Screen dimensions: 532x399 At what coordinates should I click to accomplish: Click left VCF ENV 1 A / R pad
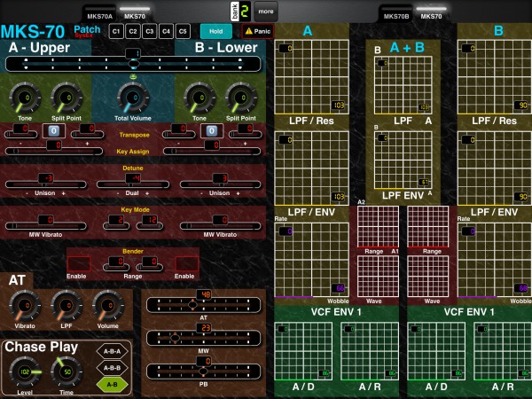370,351
